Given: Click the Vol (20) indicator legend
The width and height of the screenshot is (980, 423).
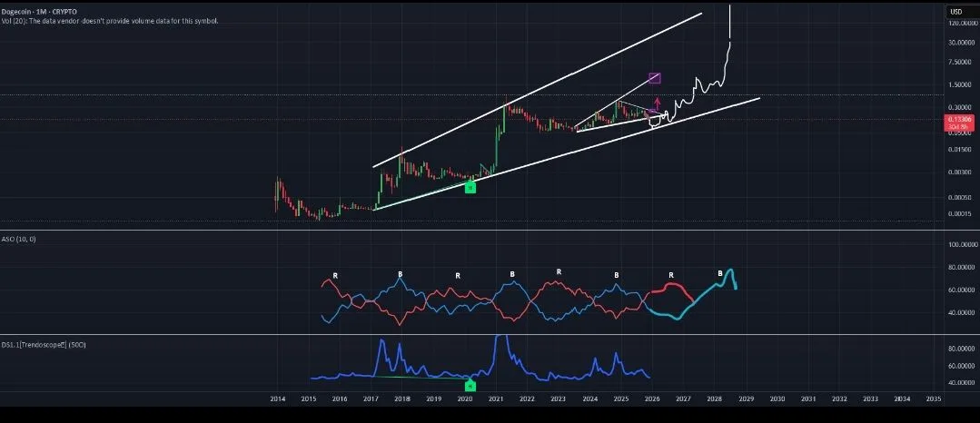Looking at the screenshot, I should [x=109, y=20].
